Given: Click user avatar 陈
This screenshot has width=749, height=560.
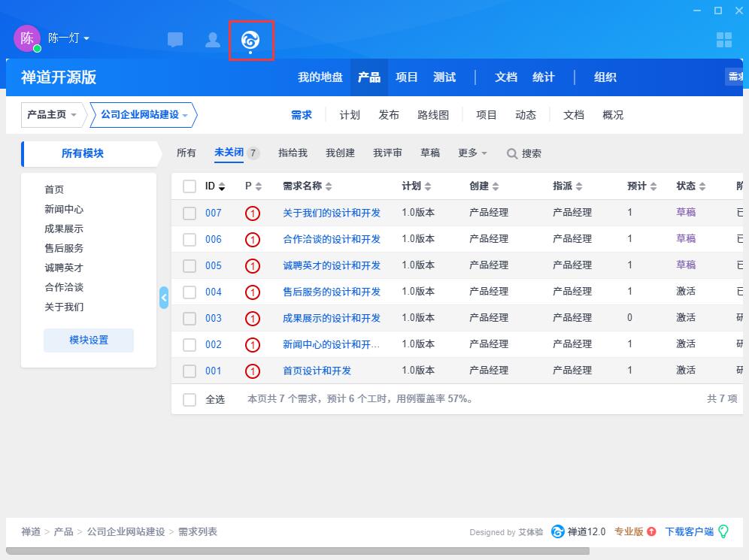Looking at the screenshot, I should click(x=27, y=38).
